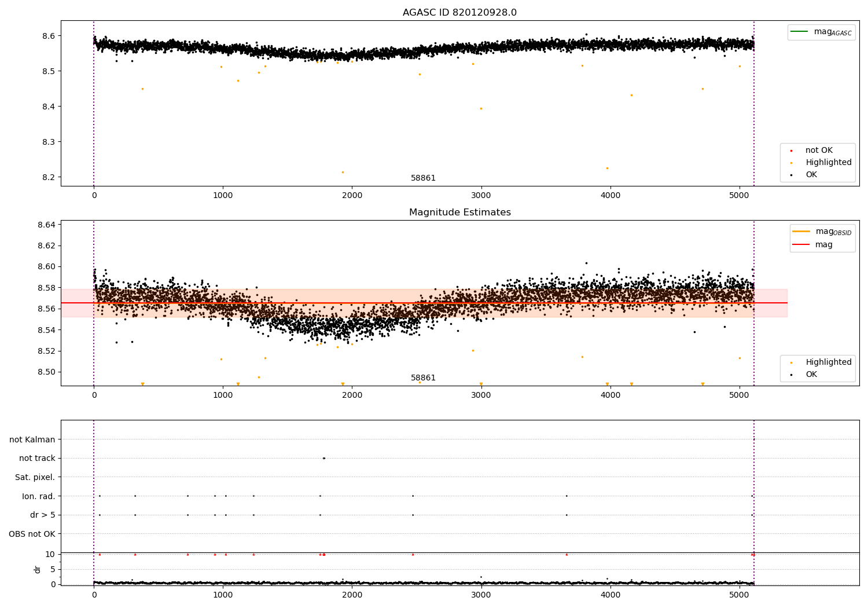Click the lowest orange outlier near 8.2 around x=1900
Screen dimensions: 868x608
(x=343, y=172)
